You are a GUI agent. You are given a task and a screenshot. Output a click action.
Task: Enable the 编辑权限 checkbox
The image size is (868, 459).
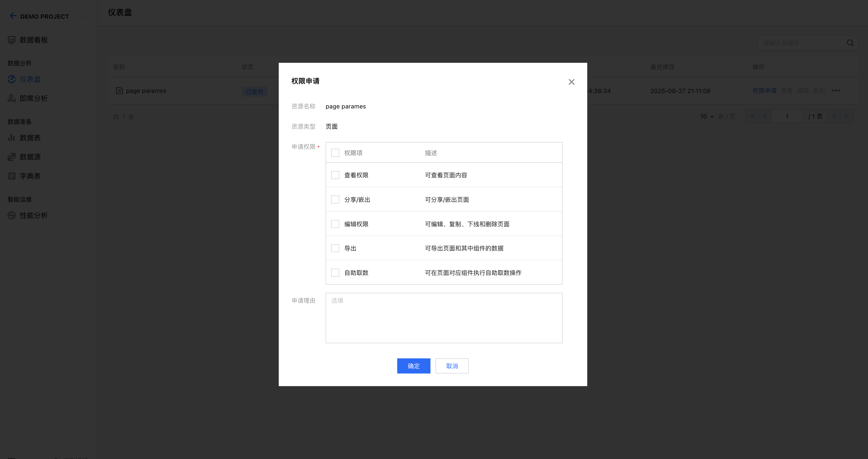(x=335, y=224)
